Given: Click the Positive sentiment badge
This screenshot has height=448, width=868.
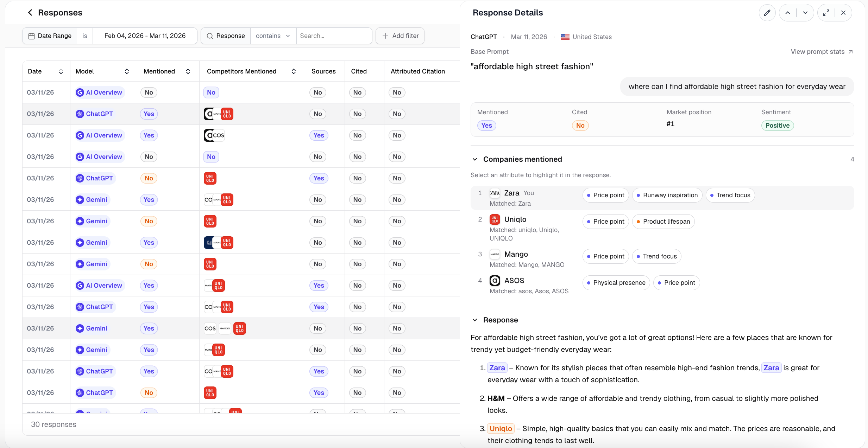Looking at the screenshot, I should pyautogui.click(x=777, y=126).
